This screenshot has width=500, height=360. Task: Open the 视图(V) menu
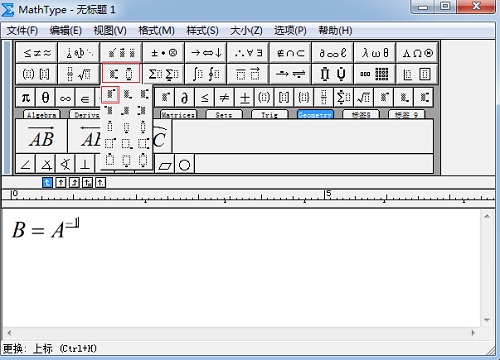[110, 31]
